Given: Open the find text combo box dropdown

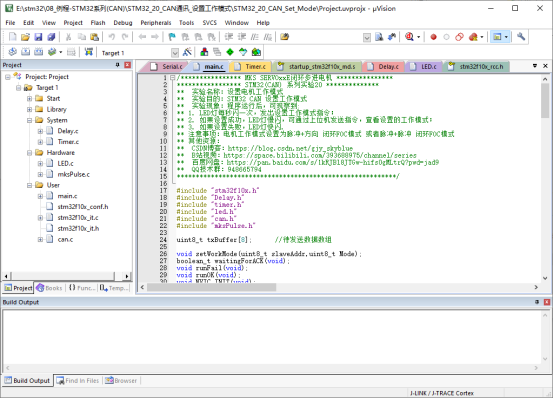Looking at the screenshot, I should [367, 37].
